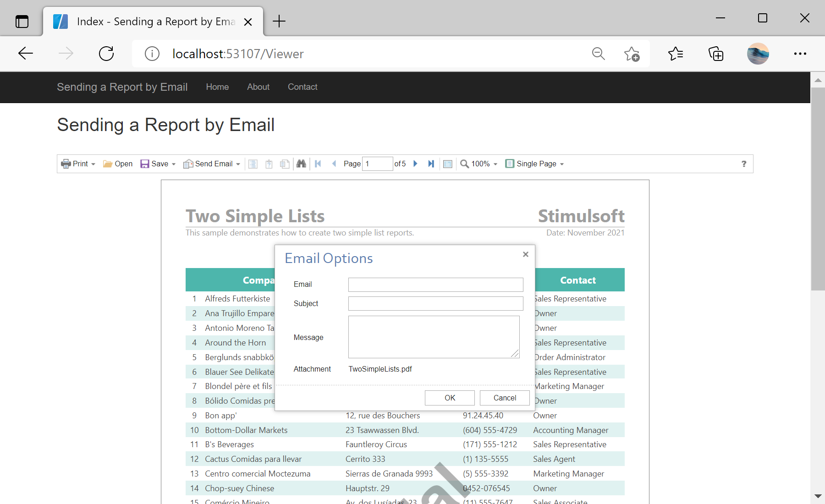825x504 pixels.
Task: Click the Open folder icon in toolbar
Action: point(118,164)
